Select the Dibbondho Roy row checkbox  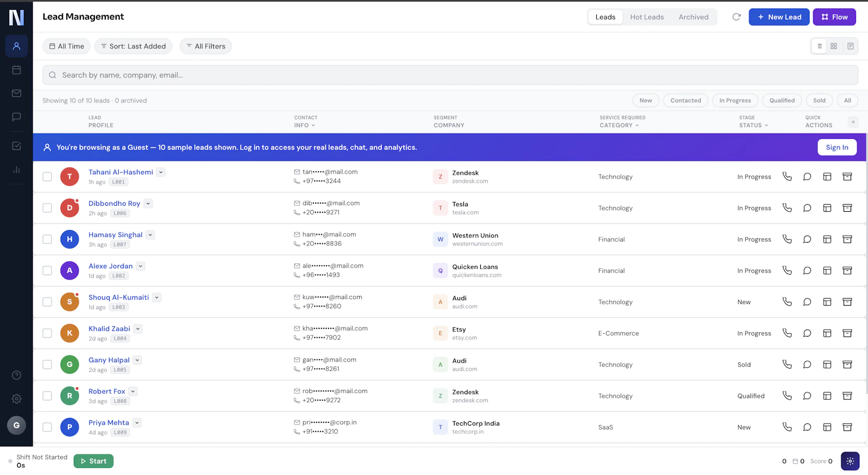point(47,208)
